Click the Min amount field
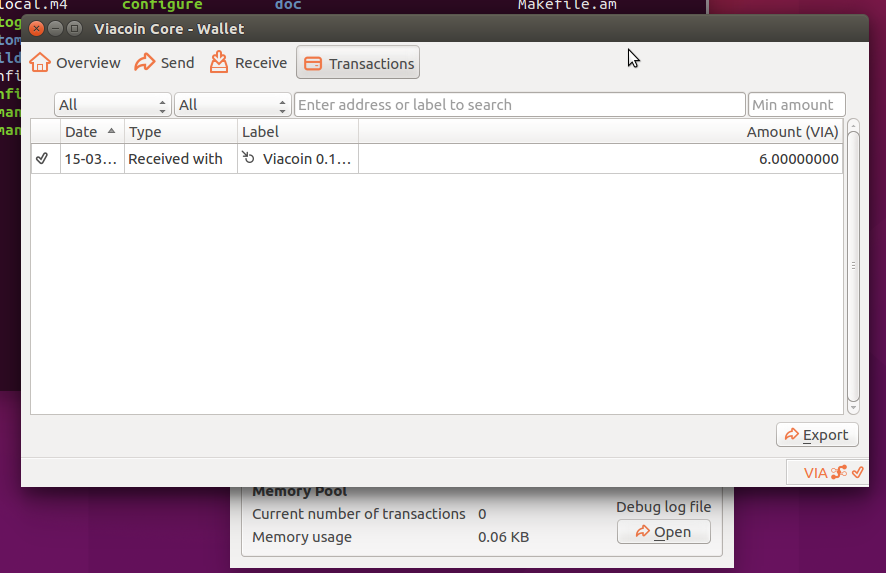The width and height of the screenshot is (886, 573). click(797, 105)
